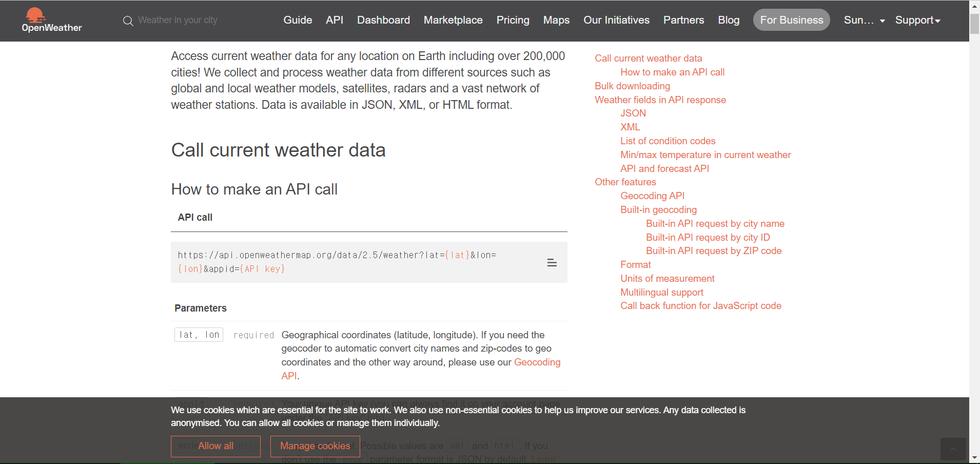Click the scroll-to-top arrow button

tap(953, 449)
